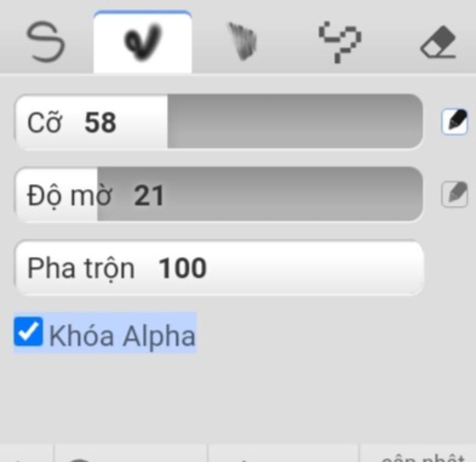The width and height of the screenshot is (476, 462).
Task: Switch to the sketchy brush
Action: pyautogui.click(x=242, y=42)
